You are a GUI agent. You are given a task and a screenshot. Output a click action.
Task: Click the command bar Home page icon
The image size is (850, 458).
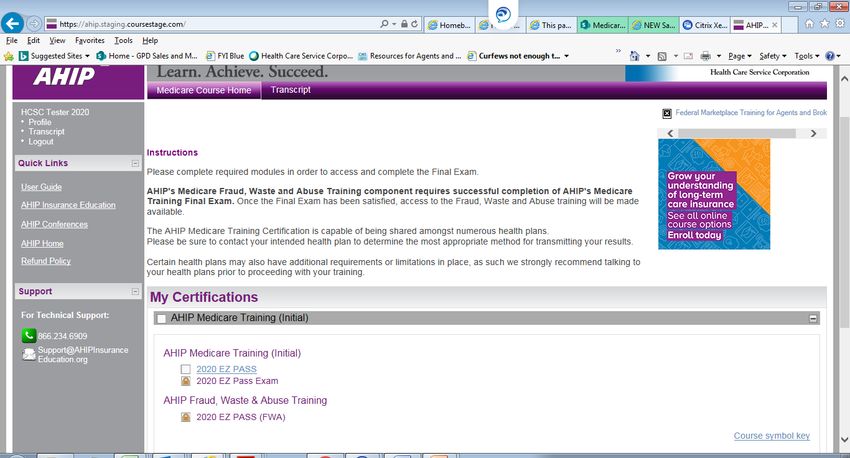coord(635,56)
